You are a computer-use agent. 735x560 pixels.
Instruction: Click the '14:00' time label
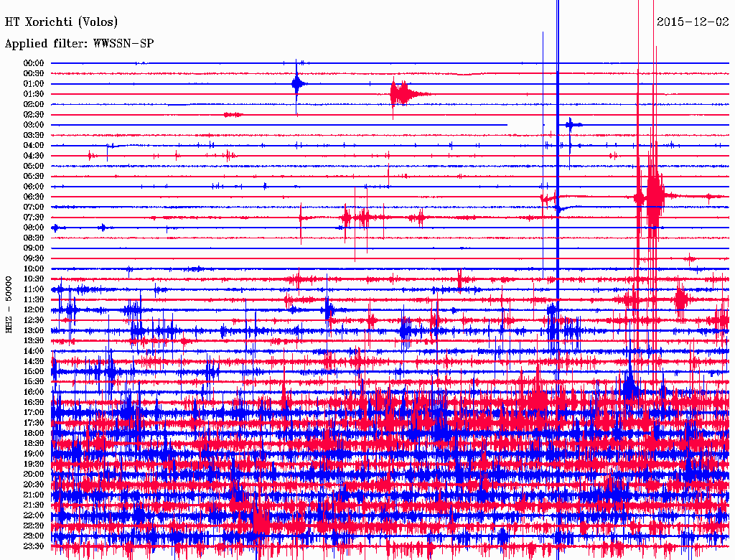[x=34, y=351]
